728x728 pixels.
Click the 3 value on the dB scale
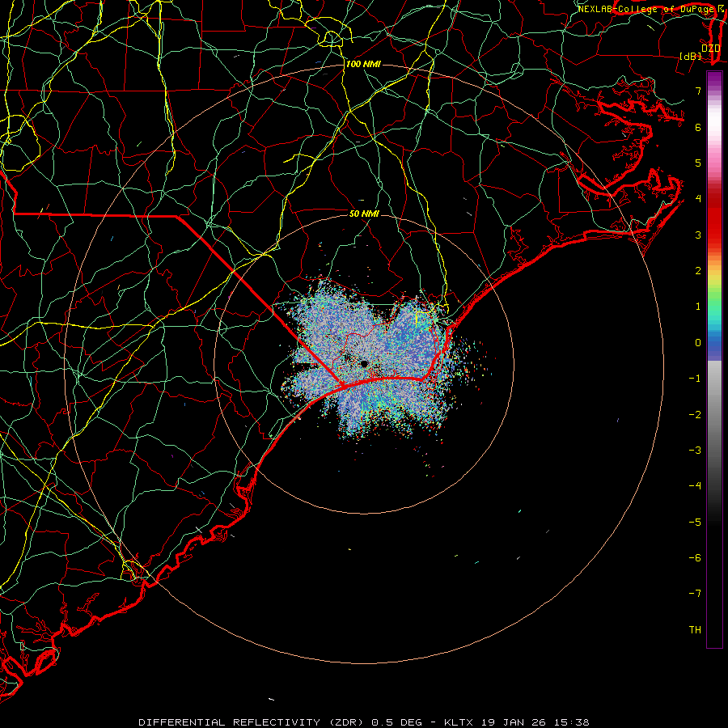click(698, 235)
